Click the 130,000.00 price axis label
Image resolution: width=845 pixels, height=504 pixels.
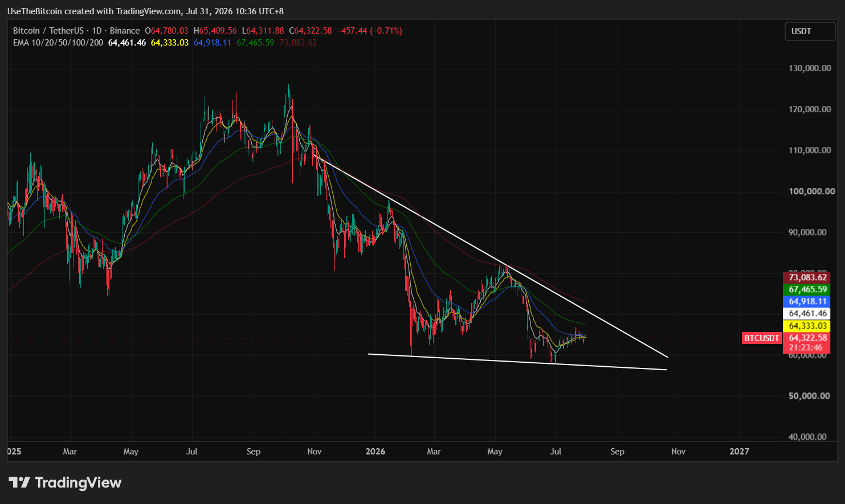point(810,68)
